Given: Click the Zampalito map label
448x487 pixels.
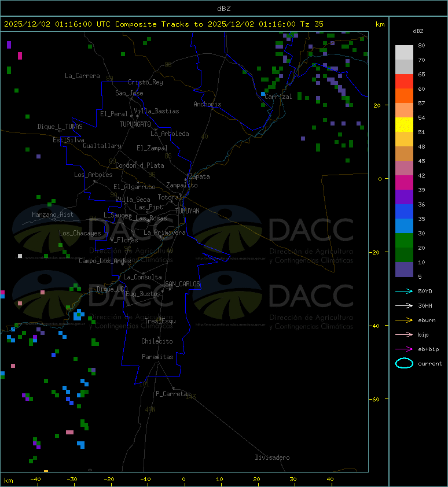Looking at the screenshot, I should 182,185.
